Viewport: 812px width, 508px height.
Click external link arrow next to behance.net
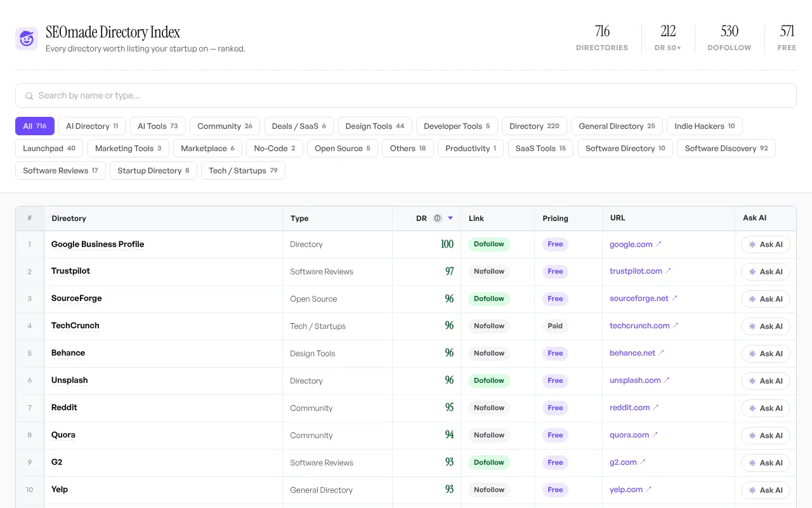pos(661,353)
